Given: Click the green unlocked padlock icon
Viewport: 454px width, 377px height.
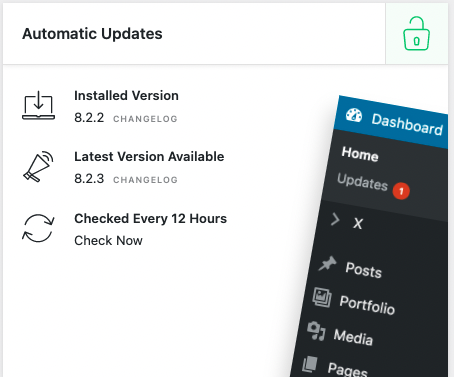Looking at the screenshot, I should [x=416, y=34].
